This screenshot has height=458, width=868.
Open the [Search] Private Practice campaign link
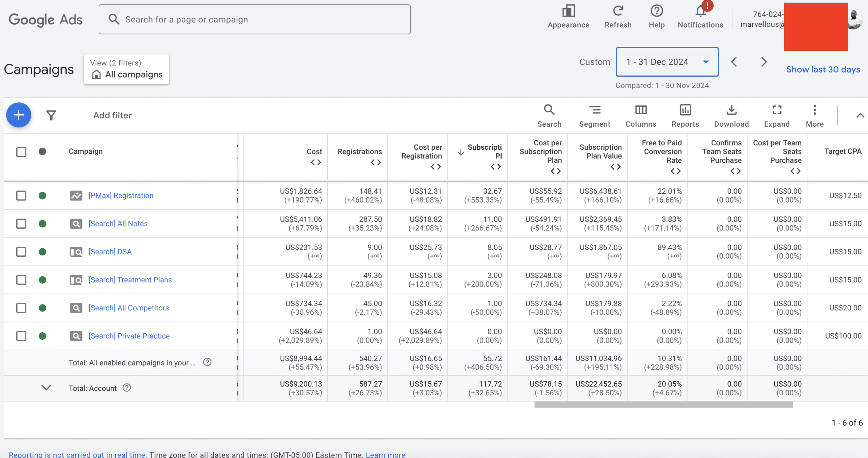pos(129,336)
